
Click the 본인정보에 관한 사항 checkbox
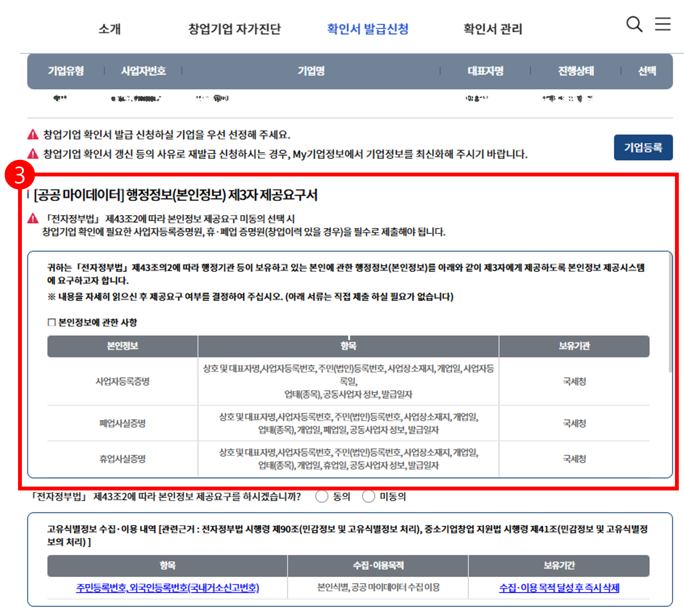(51, 322)
